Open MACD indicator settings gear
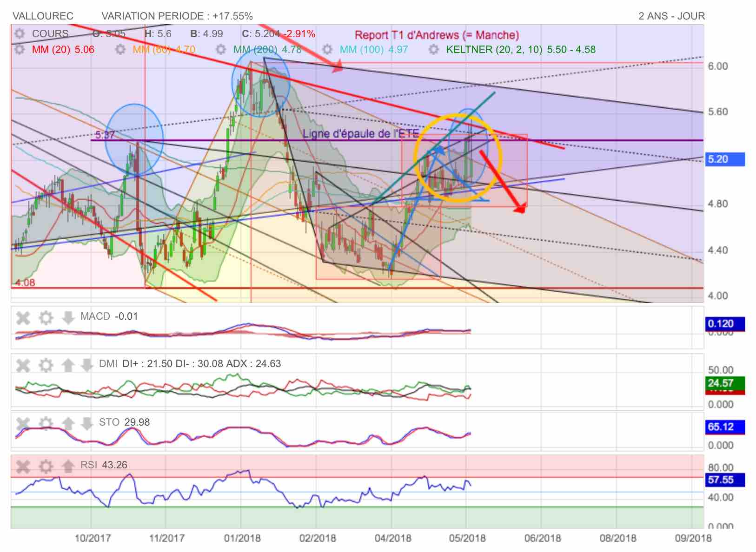756x552 pixels. 46,318
